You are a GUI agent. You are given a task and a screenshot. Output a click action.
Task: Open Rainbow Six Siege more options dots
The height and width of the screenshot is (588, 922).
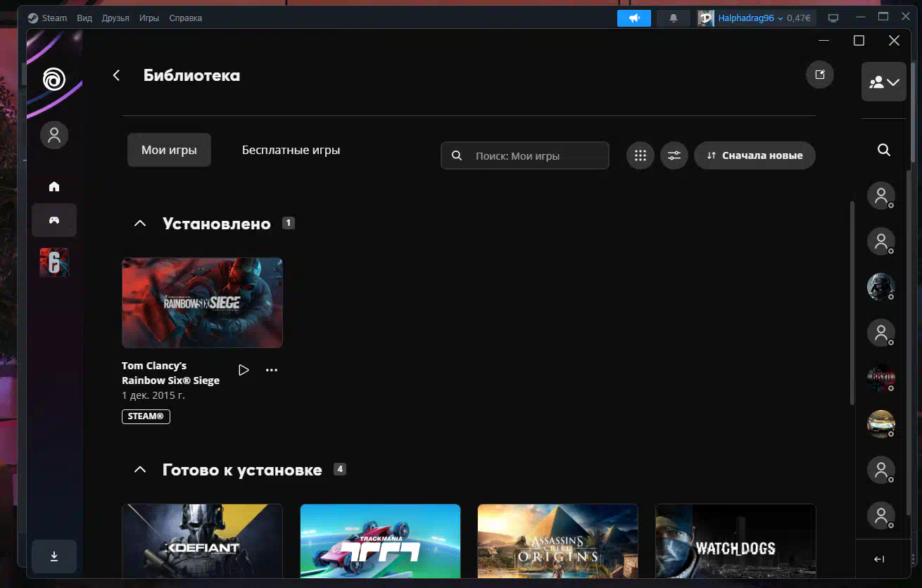(x=272, y=370)
